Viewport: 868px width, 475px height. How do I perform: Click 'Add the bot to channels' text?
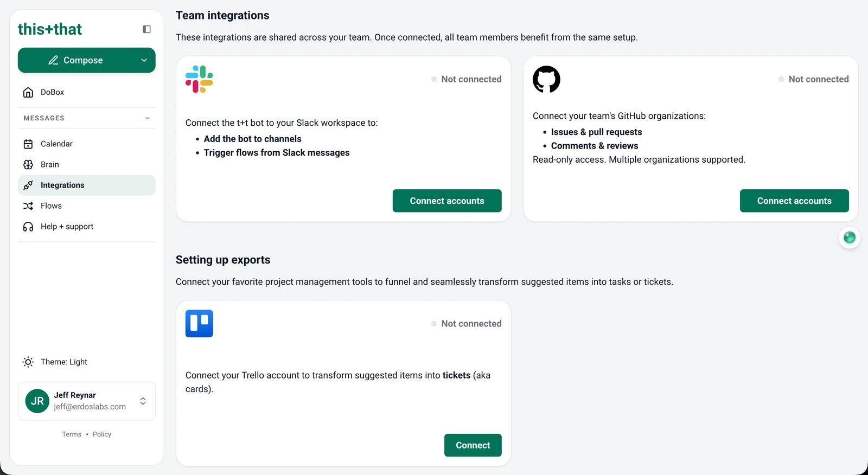(253, 139)
